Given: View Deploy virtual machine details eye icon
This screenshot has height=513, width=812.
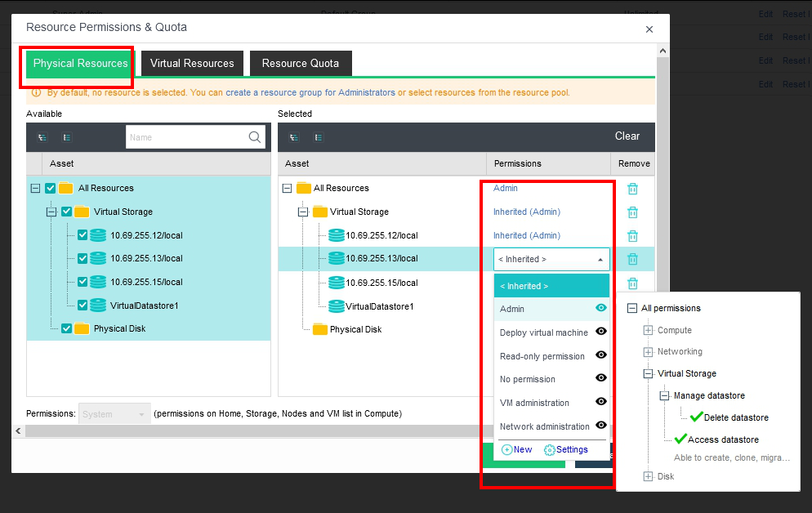Looking at the screenshot, I should pos(600,332).
